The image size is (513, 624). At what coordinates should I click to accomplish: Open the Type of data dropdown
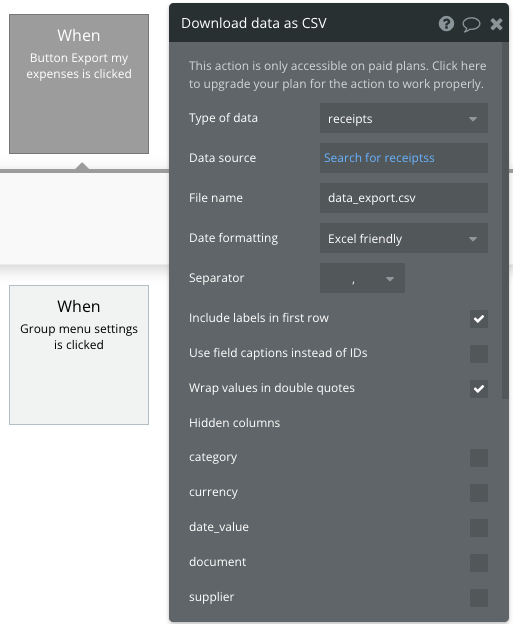(404, 118)
